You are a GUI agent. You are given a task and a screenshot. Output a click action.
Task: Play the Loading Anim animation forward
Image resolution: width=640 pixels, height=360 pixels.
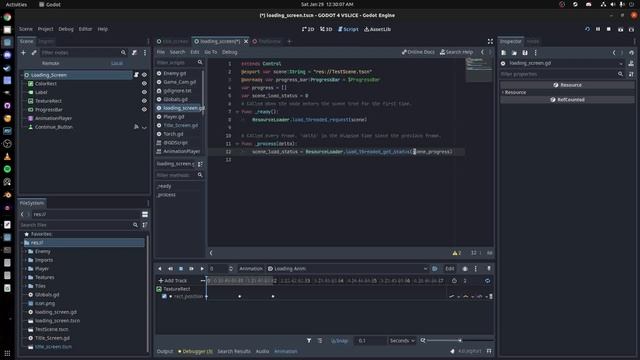pos(202,269)
